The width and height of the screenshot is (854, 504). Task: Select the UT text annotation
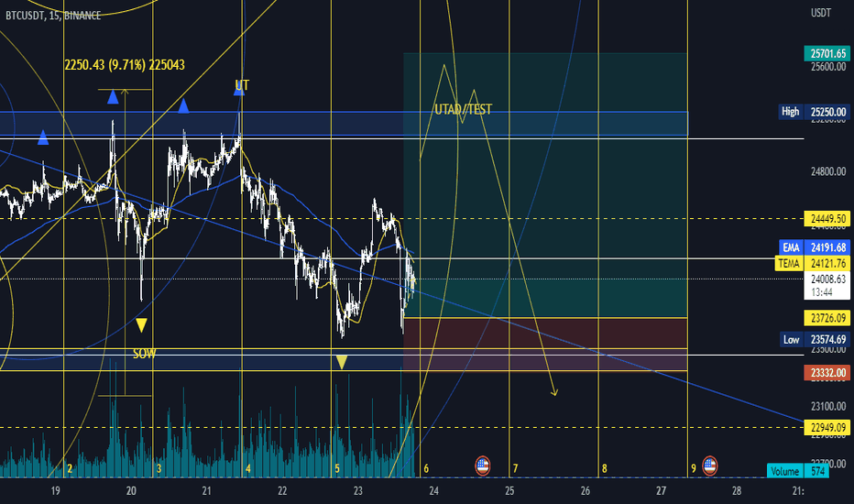tap(242, 85)
